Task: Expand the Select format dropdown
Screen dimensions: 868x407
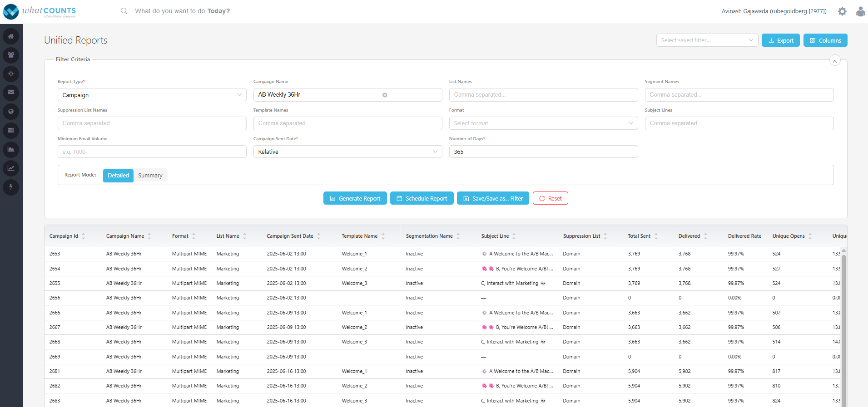Action: [543, 123]
